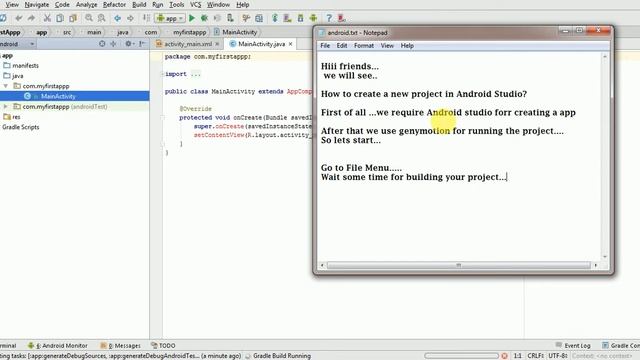Click the Replace magnifier icon
The image size is (640, 360).
tap(101, 18)
